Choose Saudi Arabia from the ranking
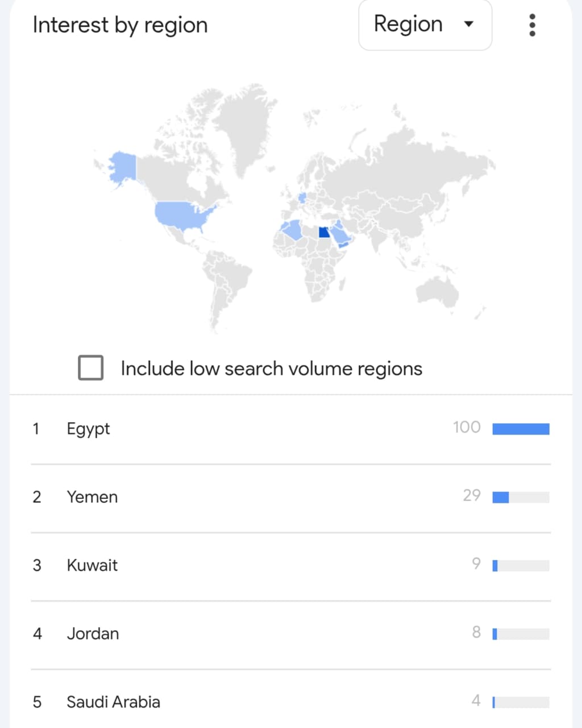The width and height of the screenshot is (582, 728). (x=113, y=702)
